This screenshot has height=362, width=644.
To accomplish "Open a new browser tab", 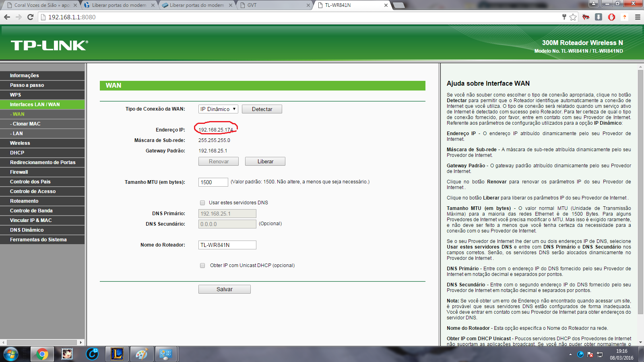I will (x=398, y=5).
